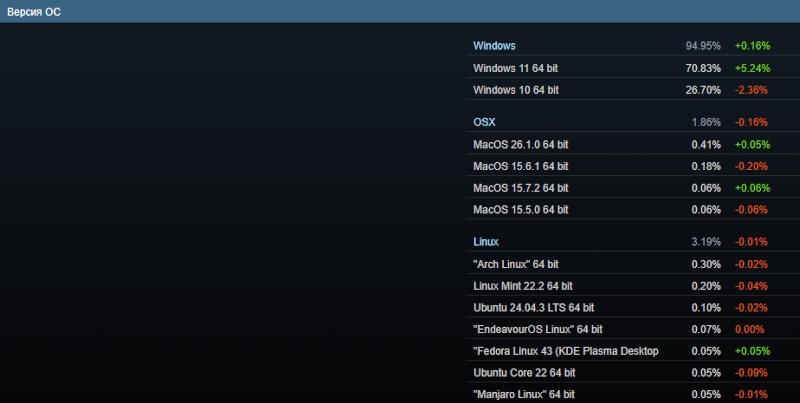Image resolution: width=800 pixels, height=403 pixels.
Task: Select the Windows category heading
Action: 494,46
